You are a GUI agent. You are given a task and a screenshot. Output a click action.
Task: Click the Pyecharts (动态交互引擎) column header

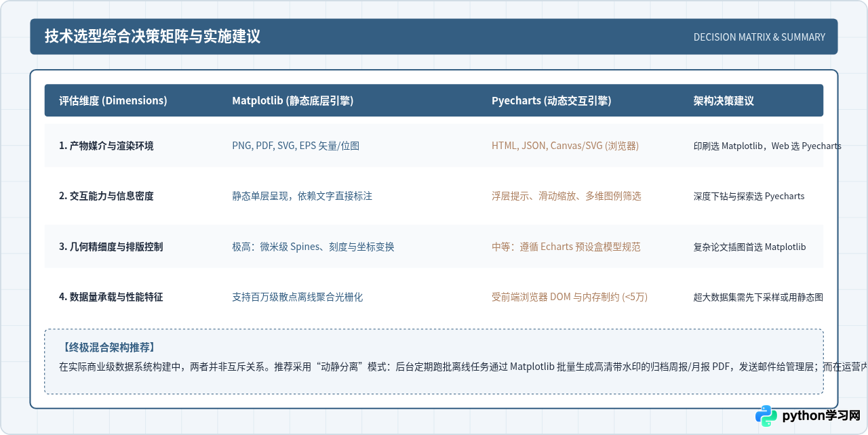(x=551, y=100)
